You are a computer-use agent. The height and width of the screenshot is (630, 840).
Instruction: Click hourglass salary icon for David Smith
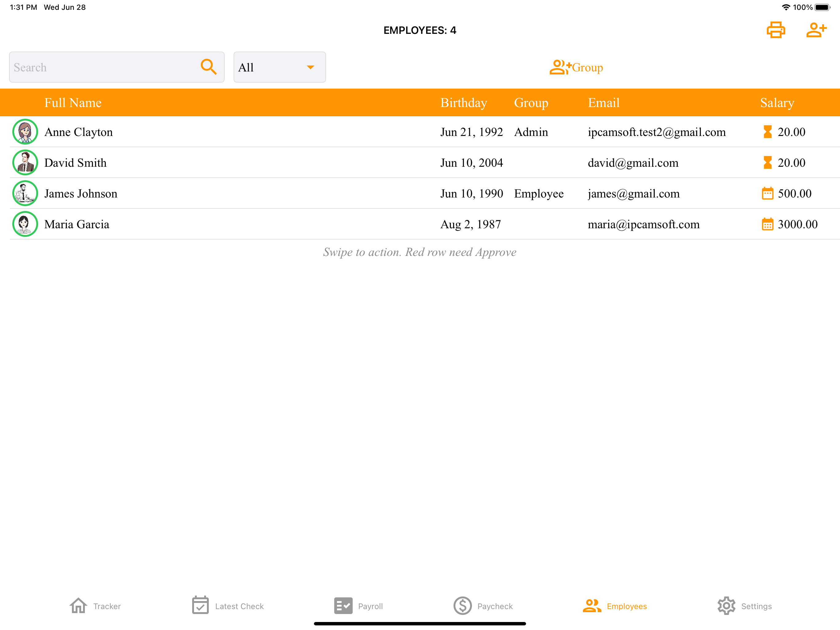click(767, 163)
